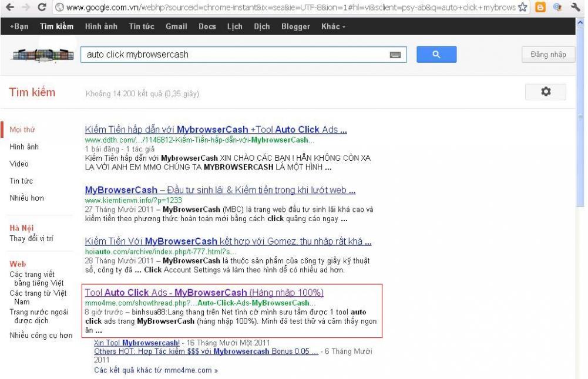Click the Google doodle logo
The height and width of the screenshot is (379, 588).
(x=43, y=55)
